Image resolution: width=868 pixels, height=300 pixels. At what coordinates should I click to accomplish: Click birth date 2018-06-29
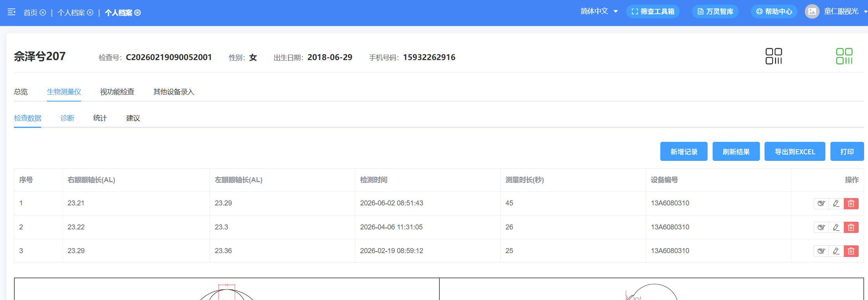pyautogui.click(x=330, y=57)
